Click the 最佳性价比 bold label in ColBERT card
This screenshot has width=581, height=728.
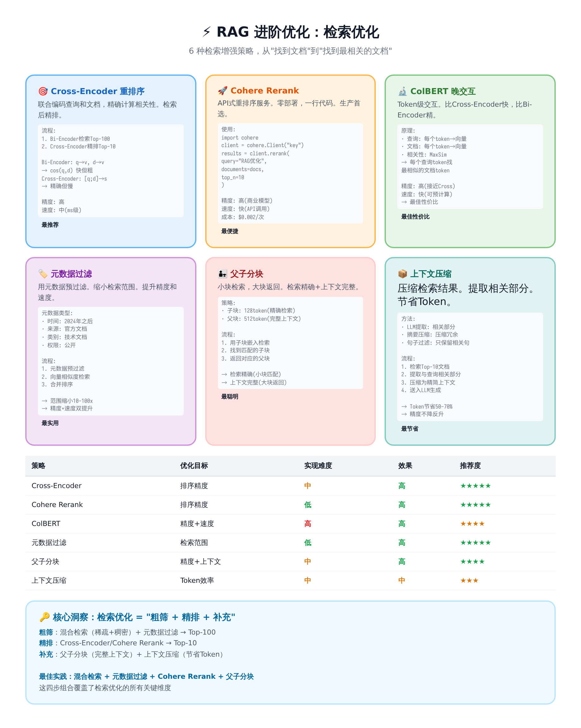(415, 217)
